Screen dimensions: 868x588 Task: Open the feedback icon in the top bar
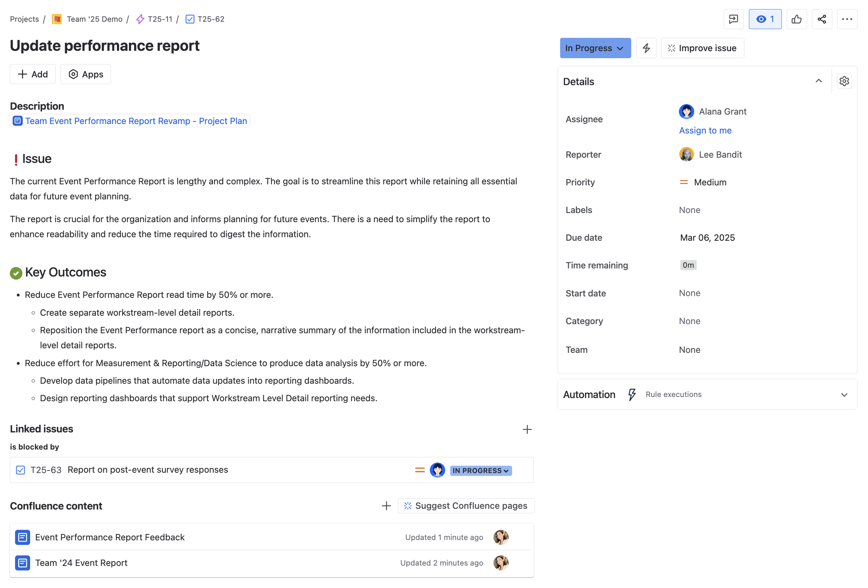coord(733,19)
